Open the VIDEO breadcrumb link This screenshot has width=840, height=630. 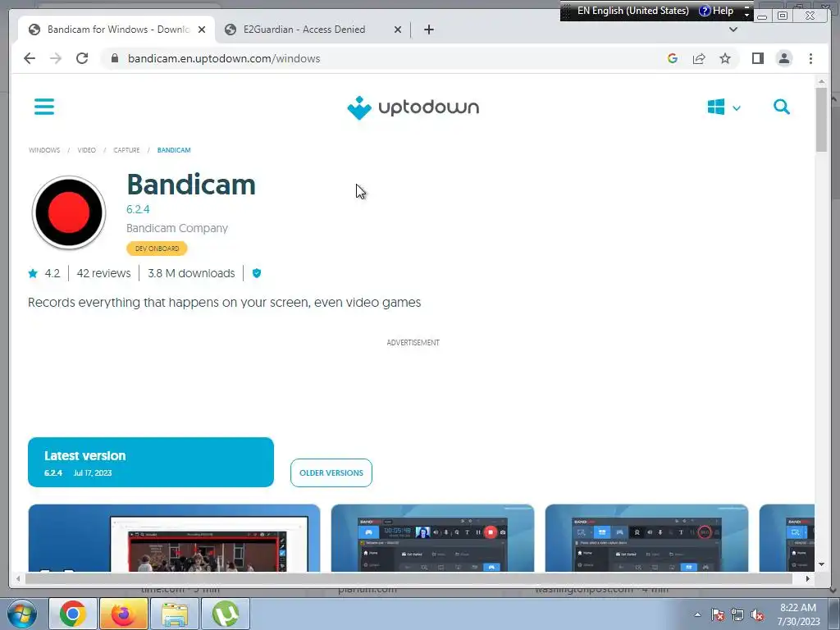coord(87,150)
